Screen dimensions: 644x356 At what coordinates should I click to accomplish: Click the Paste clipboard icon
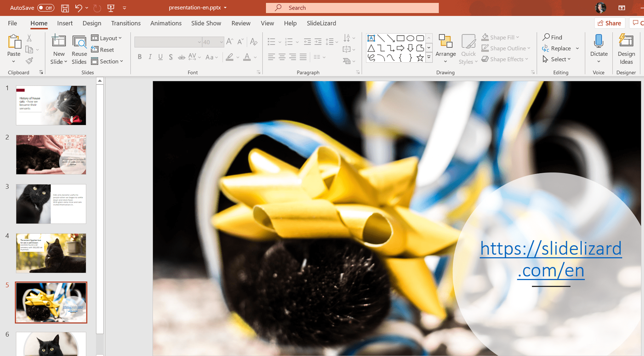[14, 42]
